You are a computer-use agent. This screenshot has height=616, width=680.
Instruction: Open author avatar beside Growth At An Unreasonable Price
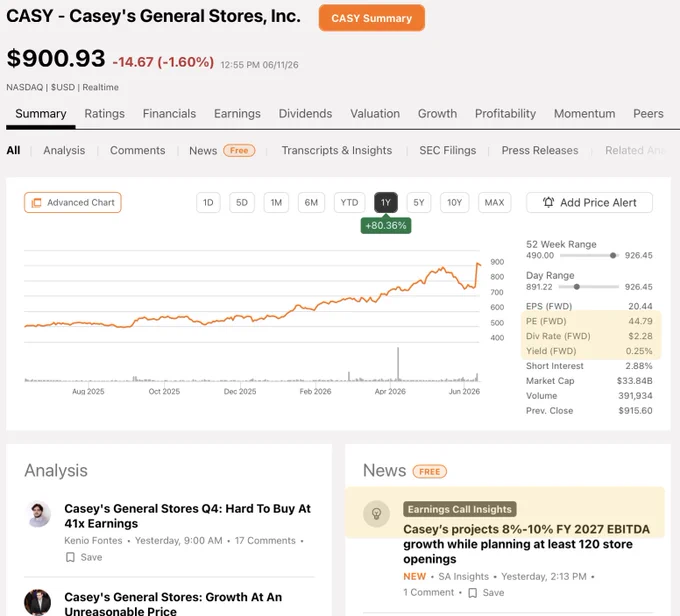[x=38, y=602]
